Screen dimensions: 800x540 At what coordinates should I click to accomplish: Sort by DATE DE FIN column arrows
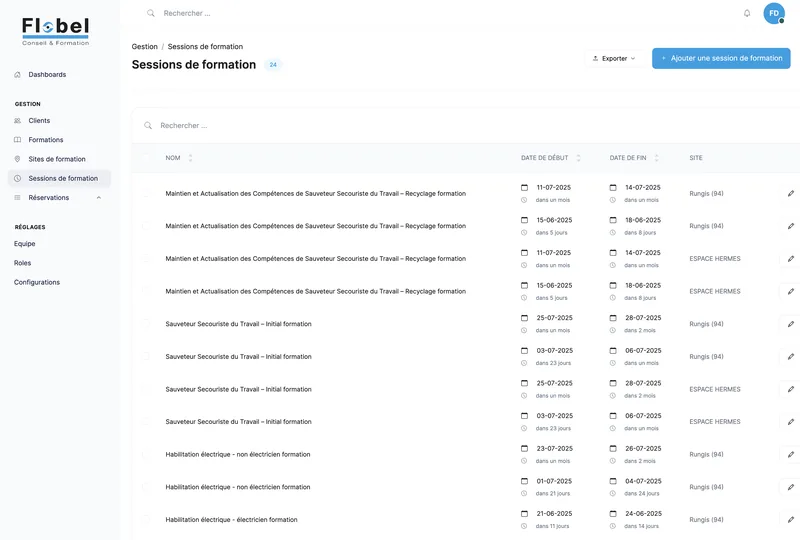point(656,158)
